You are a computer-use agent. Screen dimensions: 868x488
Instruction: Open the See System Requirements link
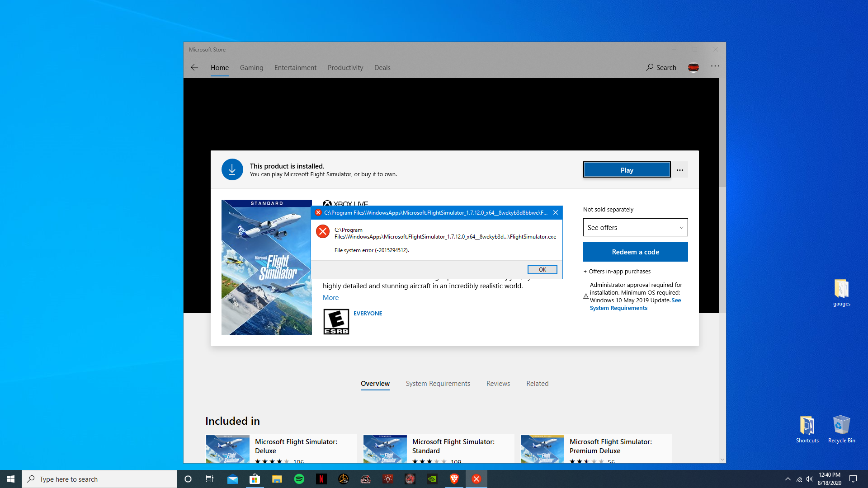[x=618, y=308]
